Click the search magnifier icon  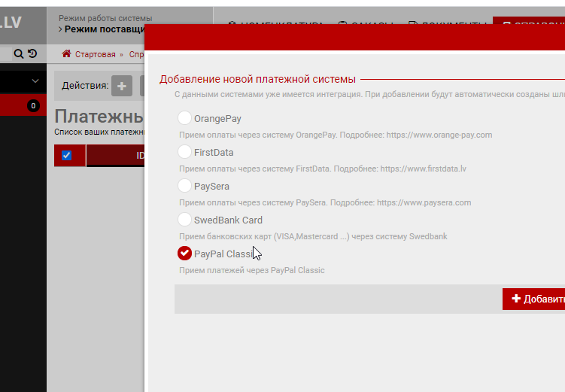click(19, 54)
